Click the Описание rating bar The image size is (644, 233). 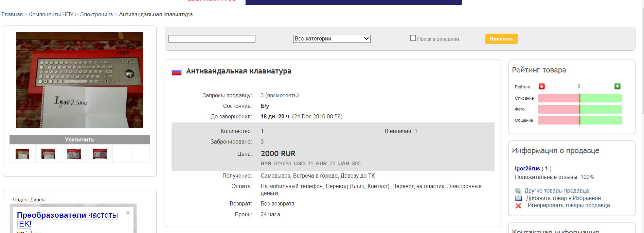pos(580,98)
